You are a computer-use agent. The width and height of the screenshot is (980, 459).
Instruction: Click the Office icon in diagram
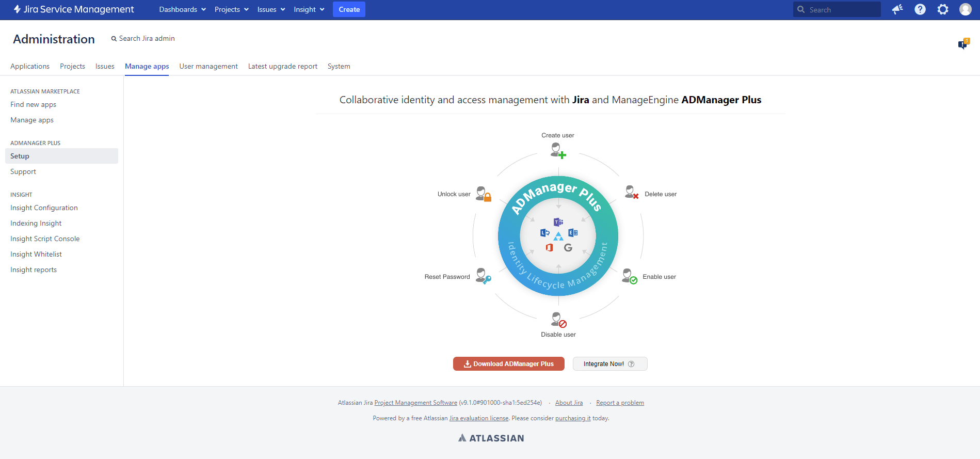pos(549,248)
